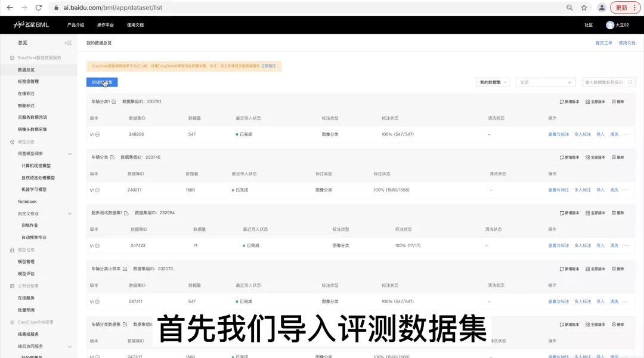The width and height of the screenshot is (644, 358).
Task: Edit the name of 超参测试数据集1
Action: 126,213
